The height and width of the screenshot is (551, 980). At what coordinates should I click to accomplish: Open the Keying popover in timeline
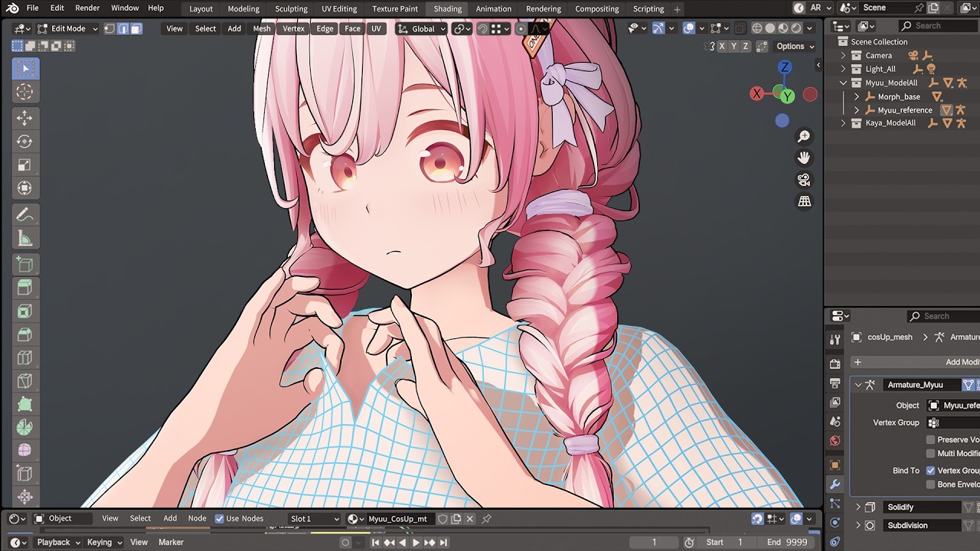pos(104,543)
